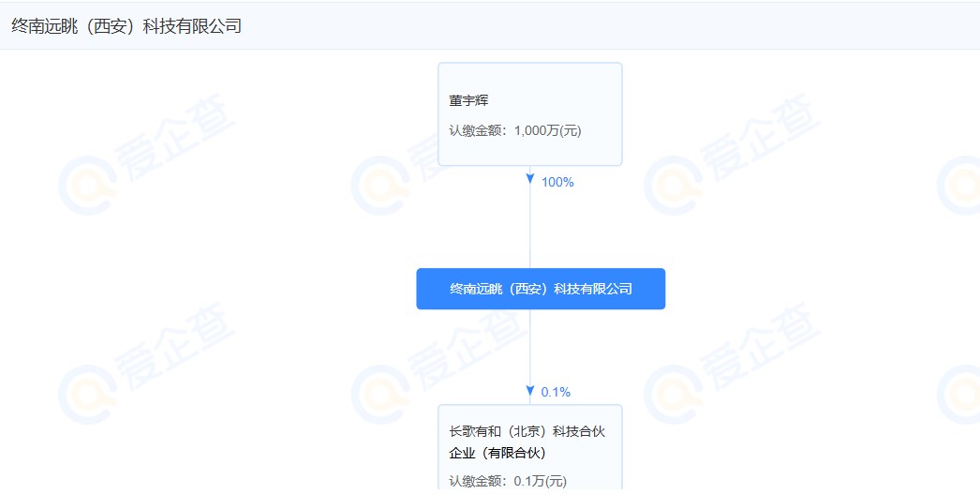Click connector line between company node and 长歌有和
This screenshot has height=494, width=980.
coord(530,347)
